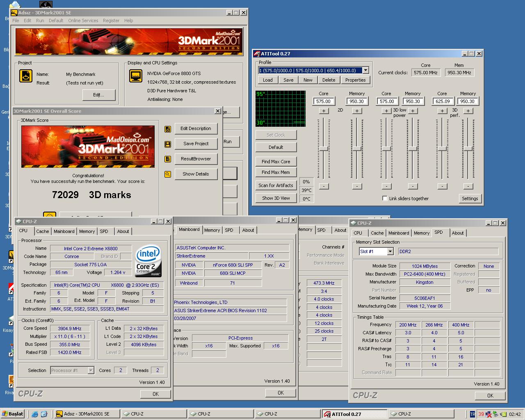Switch to ATITool 0.27 taskbar button
The height and width of the screenshot is (420, 525).
(354, 414)
